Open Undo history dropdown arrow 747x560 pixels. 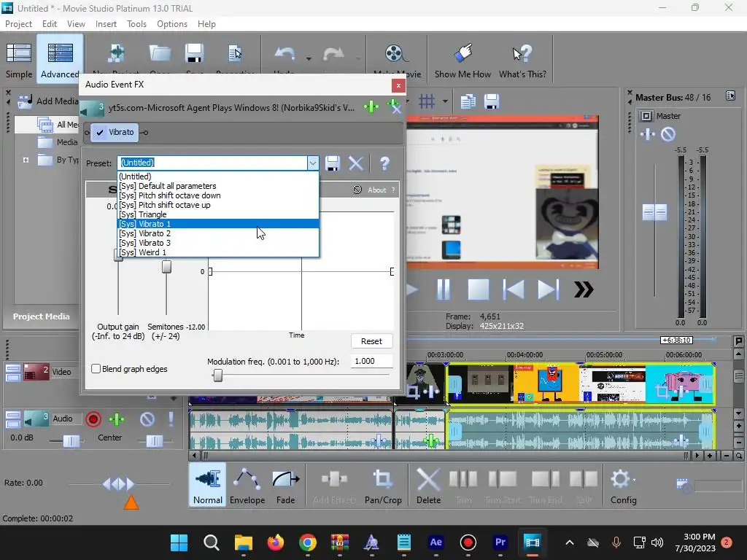tap(309, 58)
